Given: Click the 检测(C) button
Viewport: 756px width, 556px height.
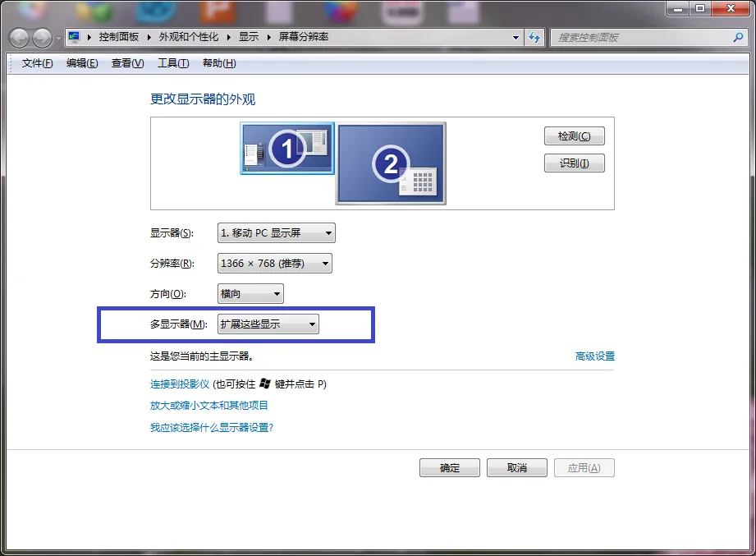Looking at the screenshot, I should (575, 136).
